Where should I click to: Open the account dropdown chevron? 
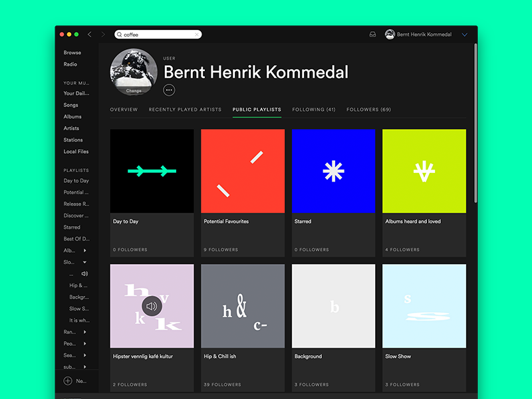pyautogui.click(x=464, y=35)
